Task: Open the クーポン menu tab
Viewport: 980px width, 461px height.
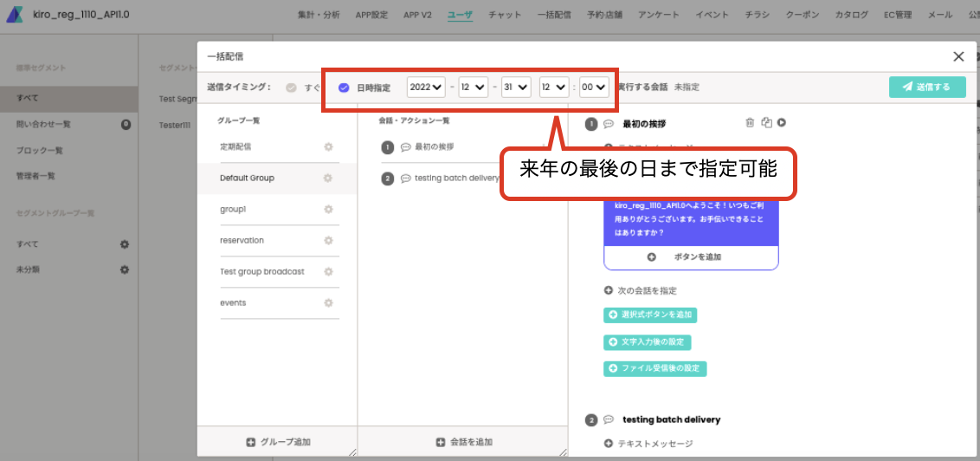Action: (803, 15)
